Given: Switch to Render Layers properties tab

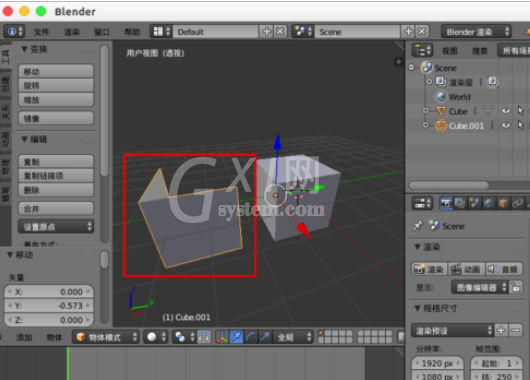Looking at the screenshot, I should (x=460, y=204).
